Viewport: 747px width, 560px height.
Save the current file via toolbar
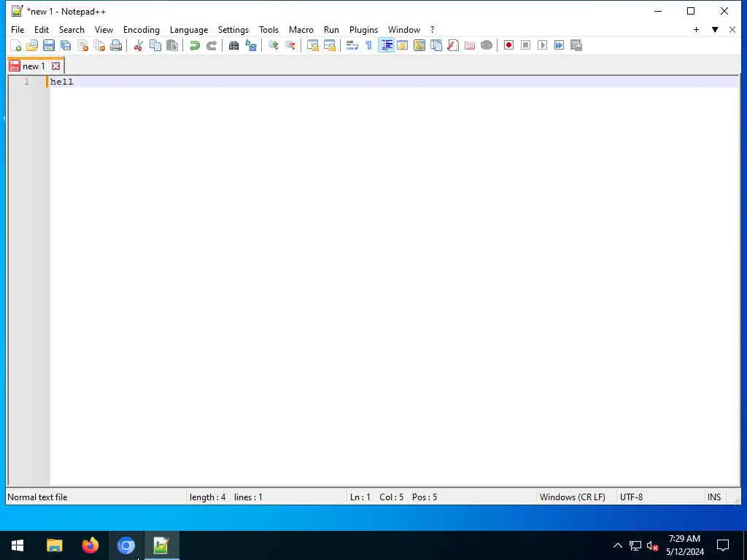pos(49,45)
